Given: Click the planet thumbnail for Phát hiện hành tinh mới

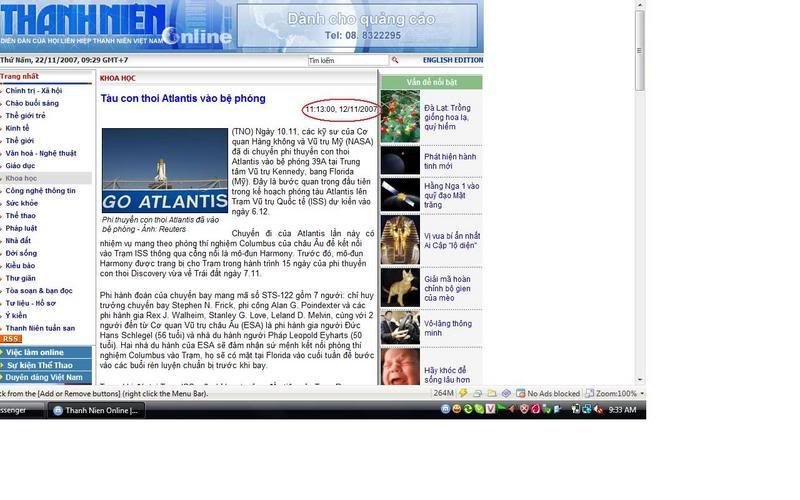Looking at the screenshot, I should click(400, 161).
